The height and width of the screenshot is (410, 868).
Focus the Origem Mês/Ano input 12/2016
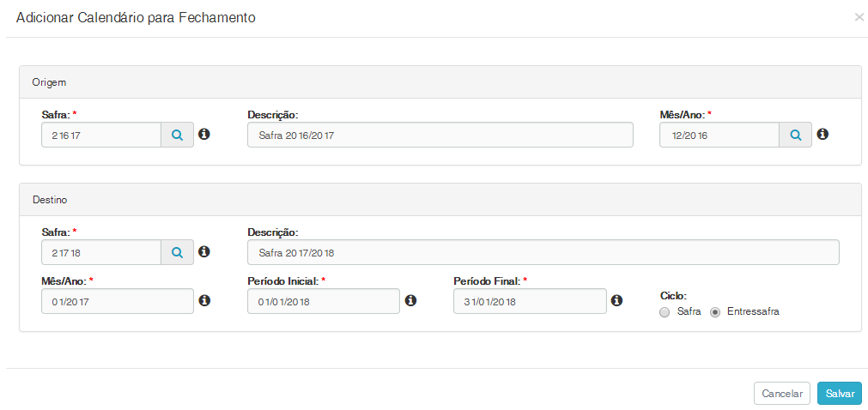(x=719, y=135)
